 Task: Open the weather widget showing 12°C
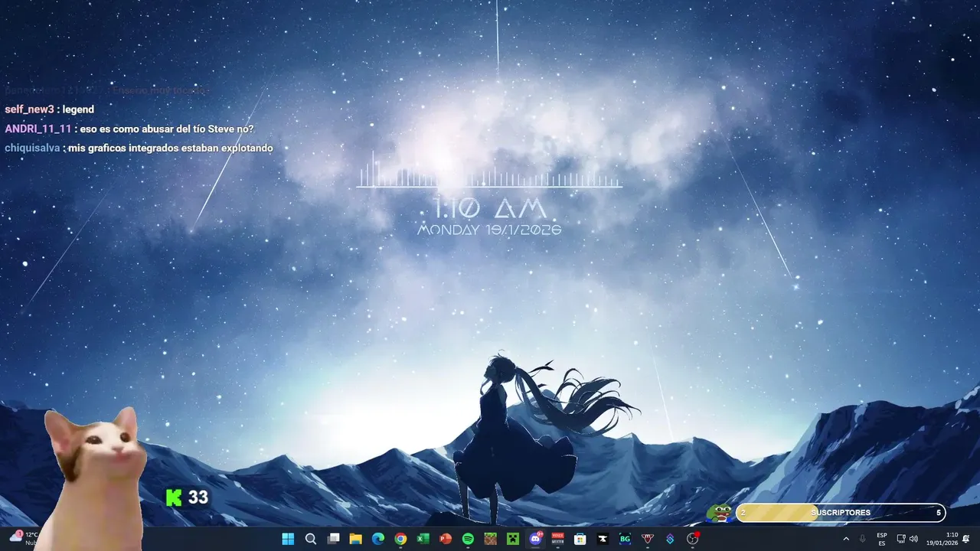click(24, 538)
